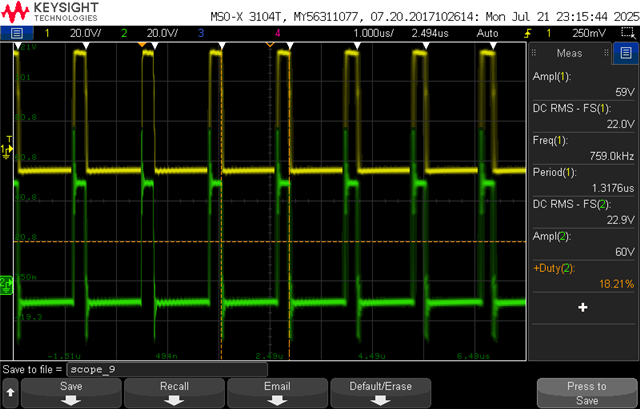640x409 pixels.
Task: Open the Email softkey menu
Action: [277, 393]
